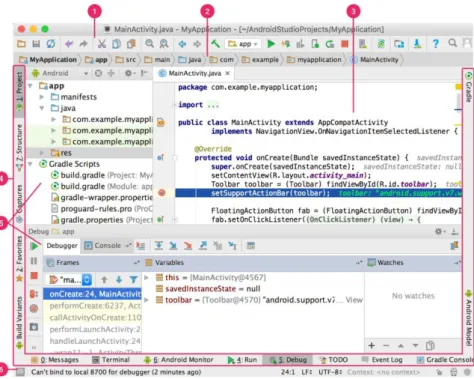Image resolution: width=474 pixels, height=379 pixels.
Task: Click the Previous Frame up arrow
Action: click(104, 279)
